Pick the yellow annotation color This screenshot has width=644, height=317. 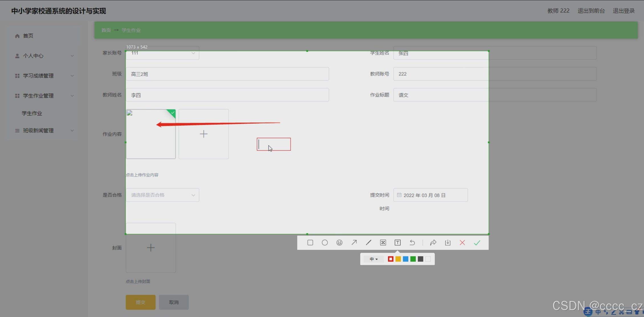[x=398, y=259]
